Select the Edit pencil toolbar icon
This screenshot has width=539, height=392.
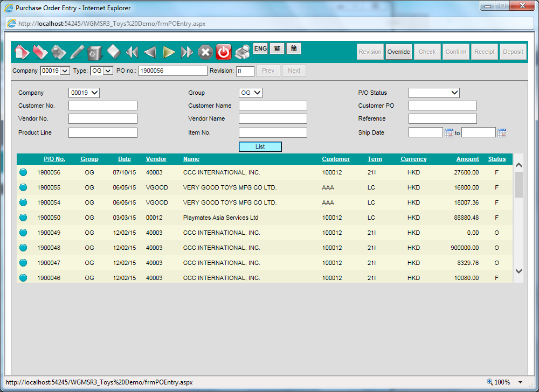click(x=77, y=52)
